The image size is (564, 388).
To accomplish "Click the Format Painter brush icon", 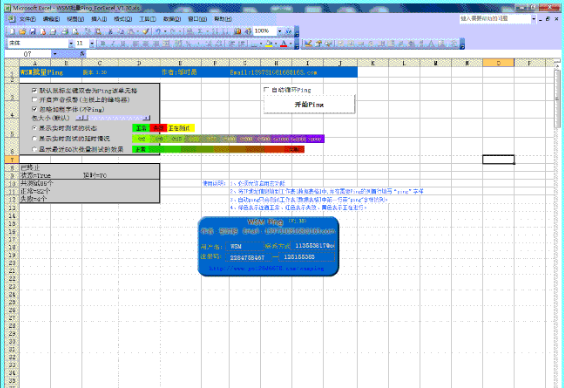I will click(146, 32).
